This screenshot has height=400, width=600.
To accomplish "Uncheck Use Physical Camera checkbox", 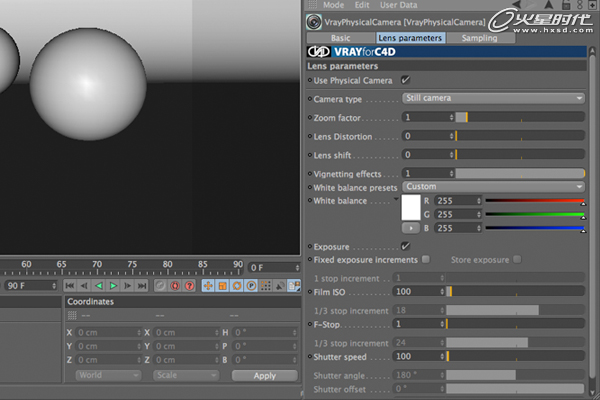I will [x=405, y=79].
